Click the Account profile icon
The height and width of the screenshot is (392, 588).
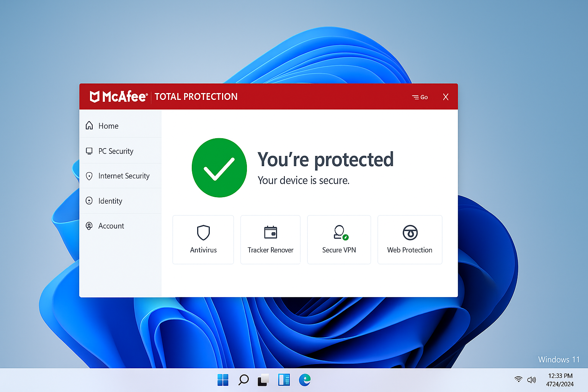click(x=89, y=226)
